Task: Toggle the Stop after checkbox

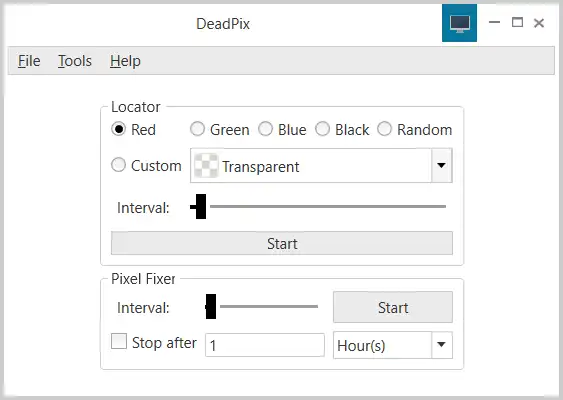Action: 119,341
